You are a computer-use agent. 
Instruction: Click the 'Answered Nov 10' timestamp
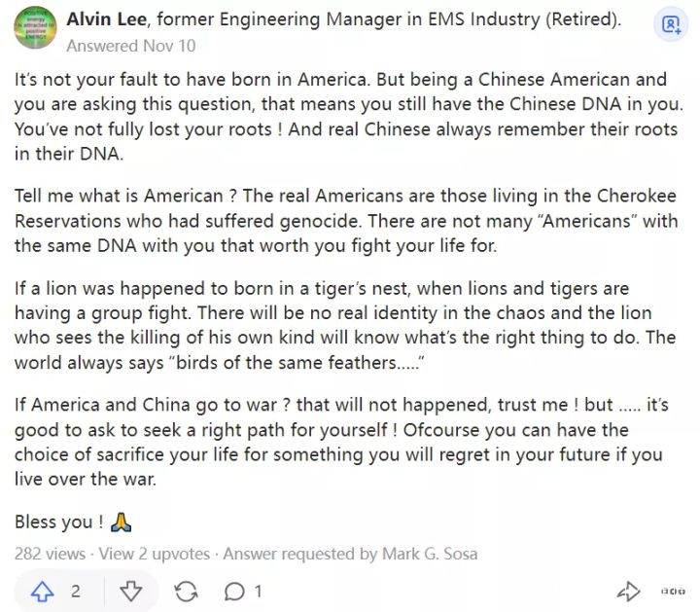(x=130, y=46)
